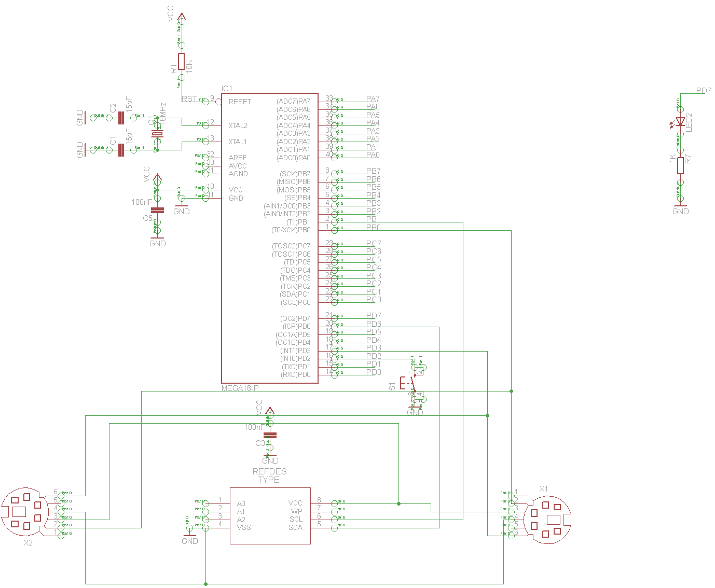Click the 1K value of R7

coord(673,158)
